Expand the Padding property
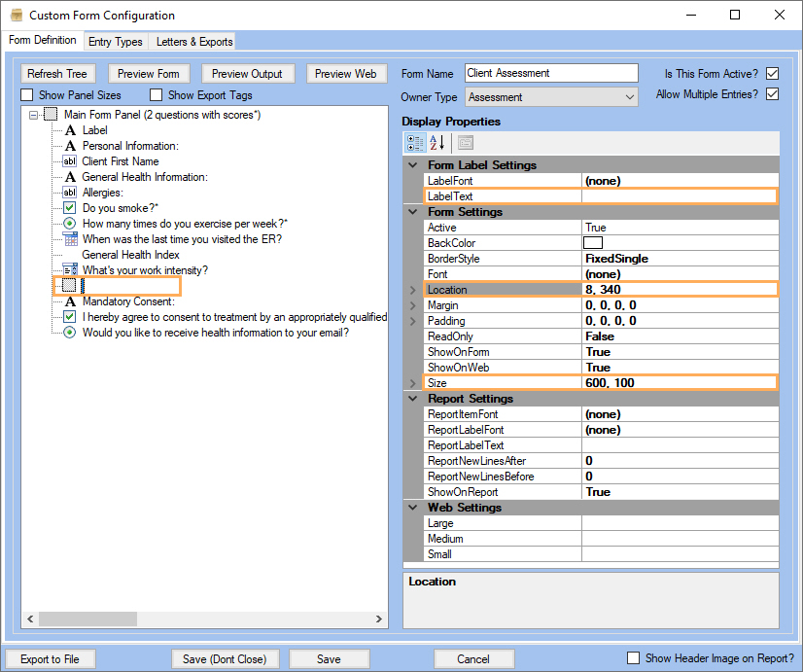Image resolution: width=803 pixels, height=672 pixels. tap(413, 321)
